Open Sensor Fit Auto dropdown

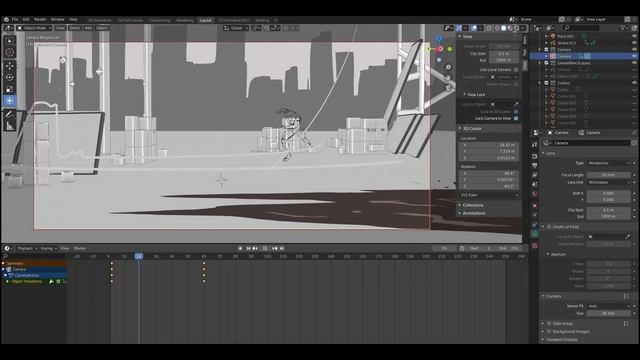pos(609,306)
